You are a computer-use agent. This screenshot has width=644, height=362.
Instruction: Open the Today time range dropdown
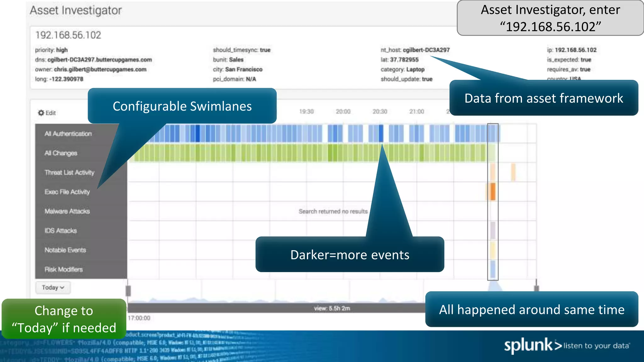(53, 288)
